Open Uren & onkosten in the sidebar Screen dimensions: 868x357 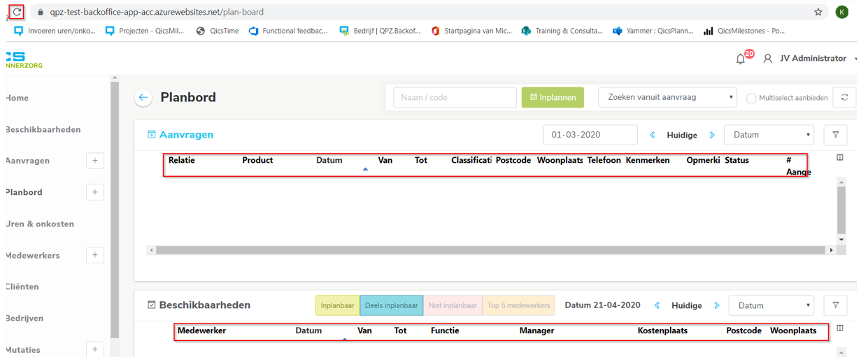click(x=40, y=224)
